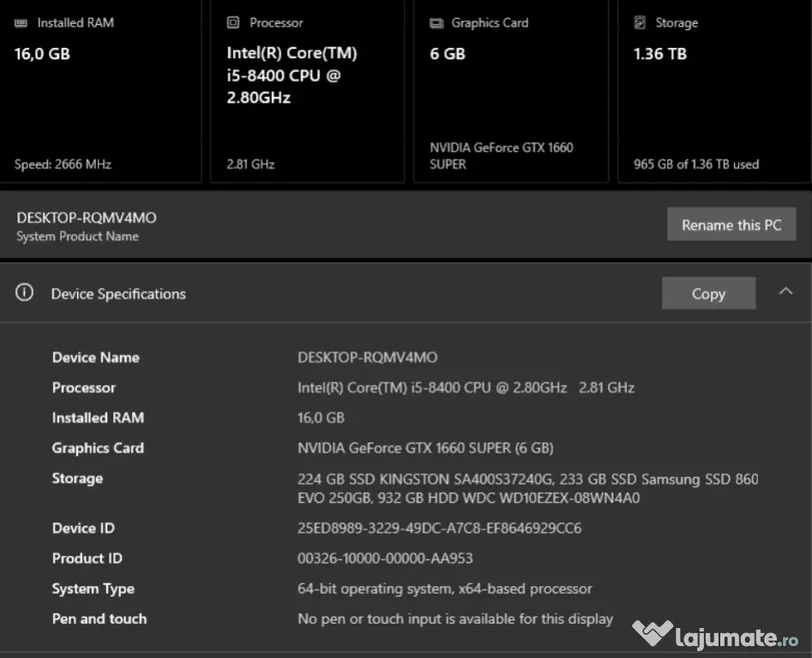Click the 'Product ID' row label
Image resolution: width=812 pixels, height=658 pixels.
(87, 558)
